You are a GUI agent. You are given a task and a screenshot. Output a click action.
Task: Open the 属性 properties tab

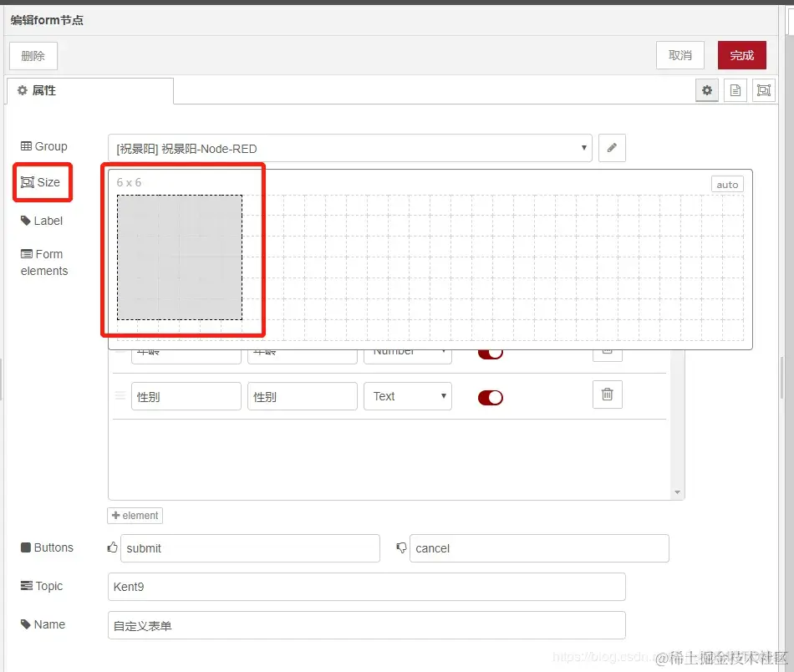89,90
